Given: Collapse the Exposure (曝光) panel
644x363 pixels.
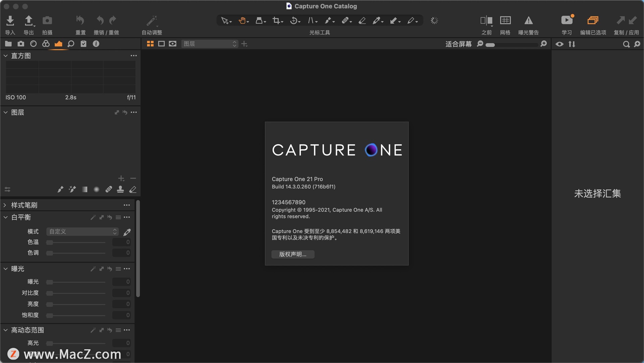Looking at the screenshot, I should click(6, 269).
